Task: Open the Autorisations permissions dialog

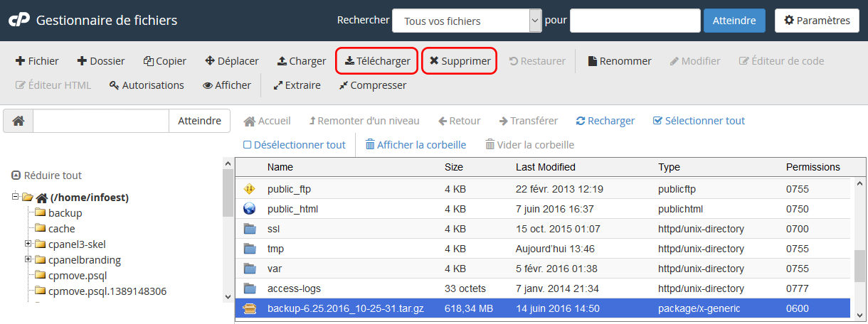Action: click(x=147, y=85)
